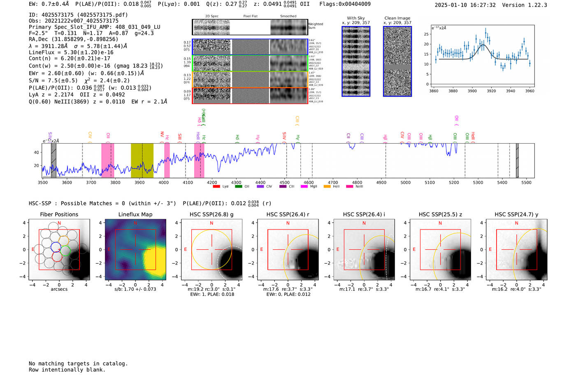
Task: Click the HeII orange legend swatch
Action: click(327, 187)
